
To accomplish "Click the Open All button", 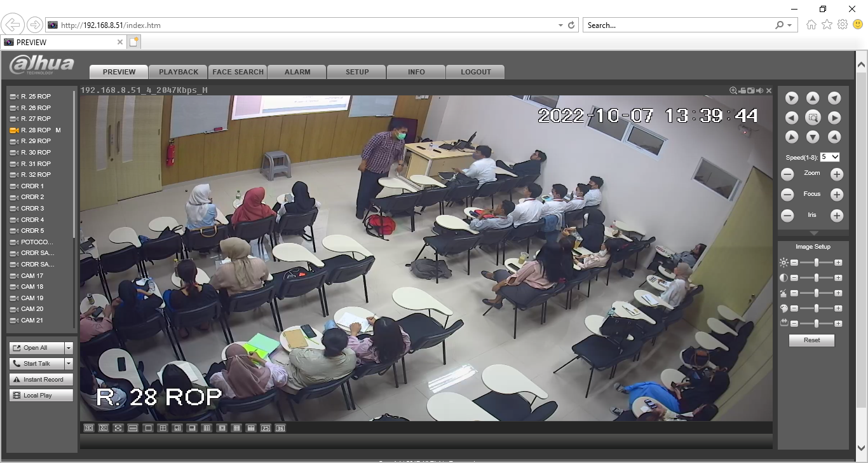I will pyautogui.click(x=37, y=348).
